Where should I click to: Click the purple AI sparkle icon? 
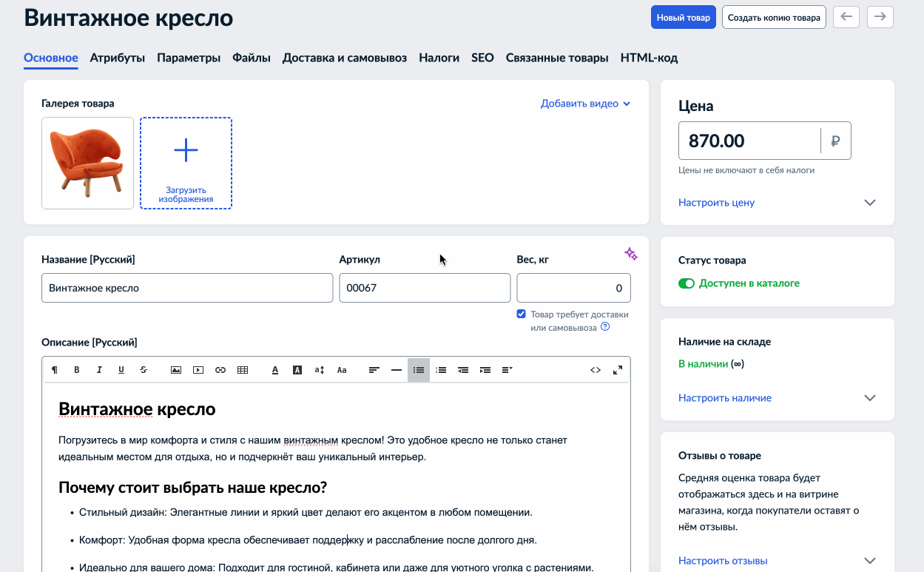tap(631, 254)
